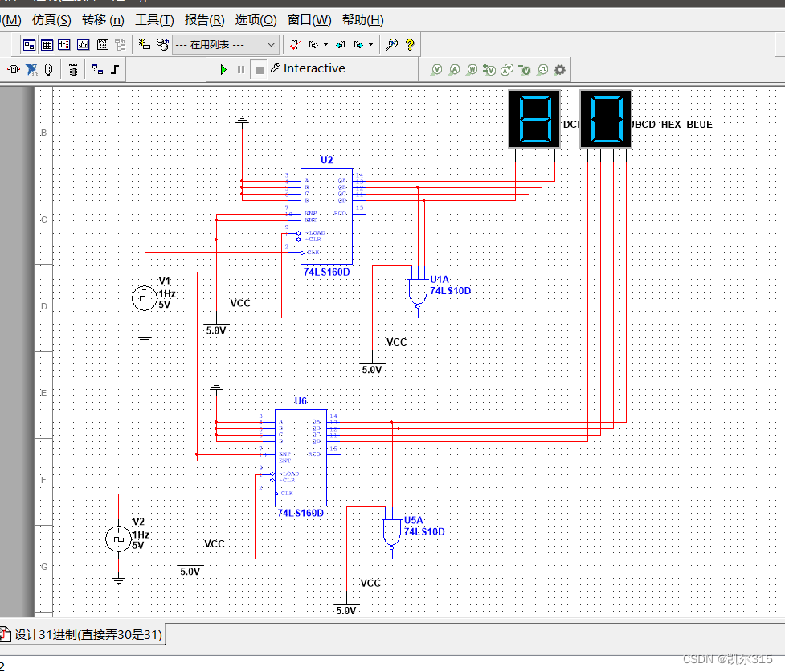Place a voltage reference probe
Screen dimensions: 785x672
click(x=525, y=70)
